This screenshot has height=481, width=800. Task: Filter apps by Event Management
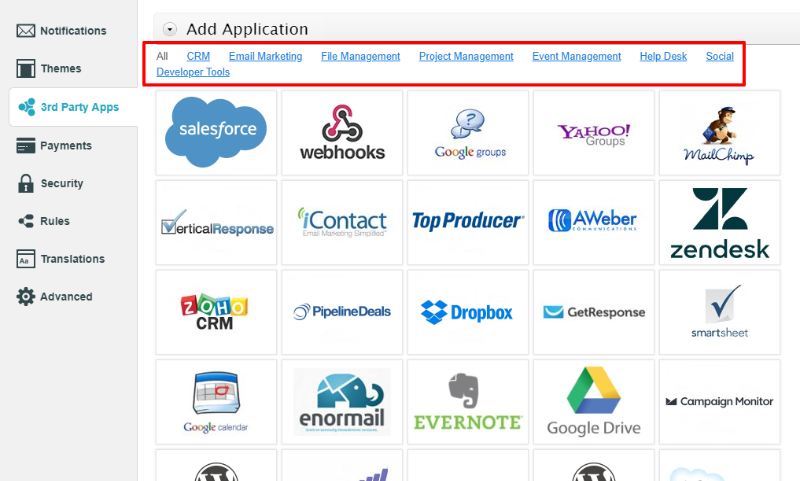coord(577,56)
